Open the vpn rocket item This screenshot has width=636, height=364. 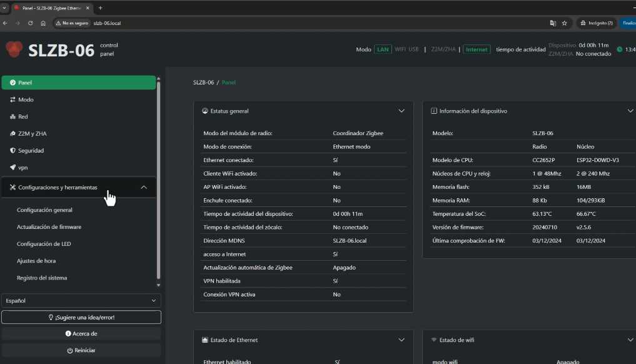click(x=23, y=168)
